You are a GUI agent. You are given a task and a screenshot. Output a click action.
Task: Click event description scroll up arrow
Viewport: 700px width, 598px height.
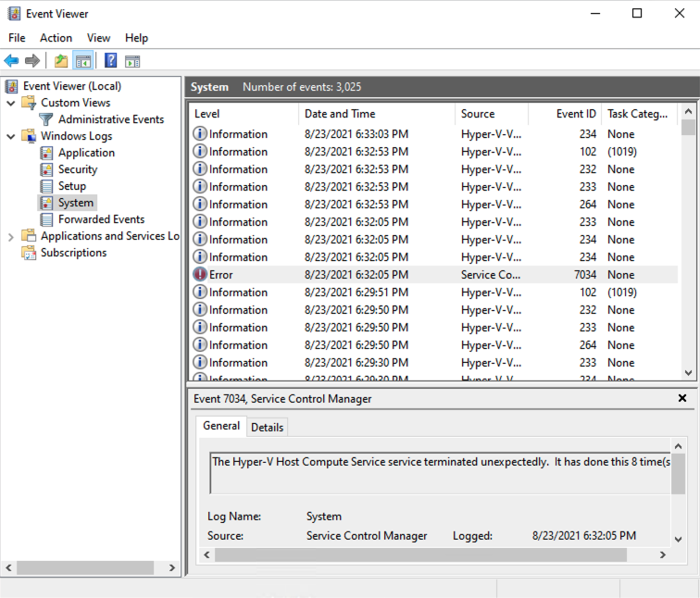pos(678,446)
